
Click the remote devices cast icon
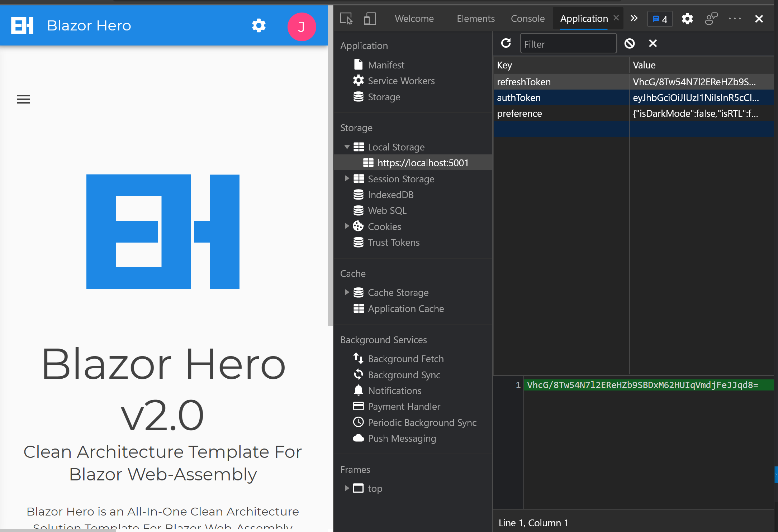pos(711,18)
